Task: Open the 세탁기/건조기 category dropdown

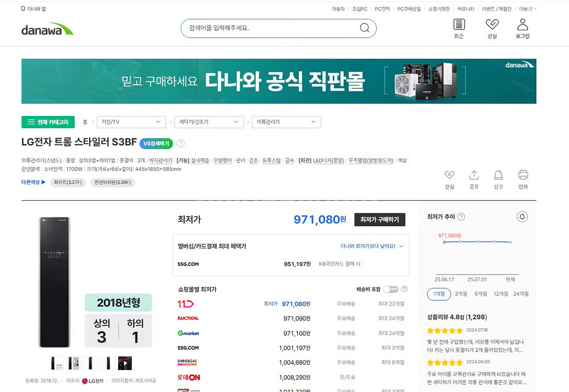Action: pyautogui.click(x=208, y=122)
